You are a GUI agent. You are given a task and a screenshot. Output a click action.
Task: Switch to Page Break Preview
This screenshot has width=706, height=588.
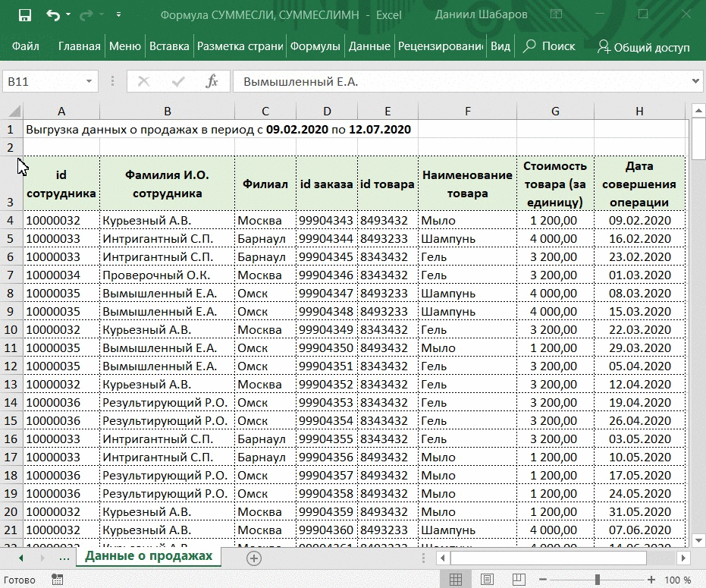(x=519, y=580)
